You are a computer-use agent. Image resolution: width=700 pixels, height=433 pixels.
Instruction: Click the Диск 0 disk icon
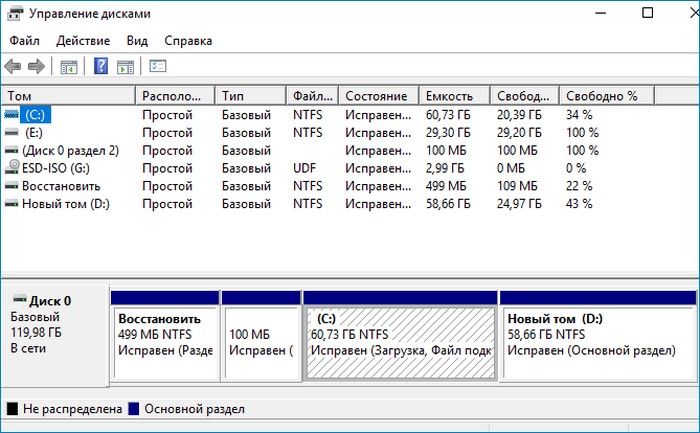click(x=18, y=300)
